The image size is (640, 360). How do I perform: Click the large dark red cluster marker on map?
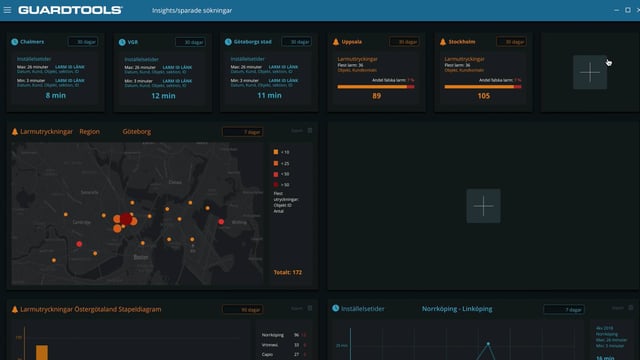[126, 219]
